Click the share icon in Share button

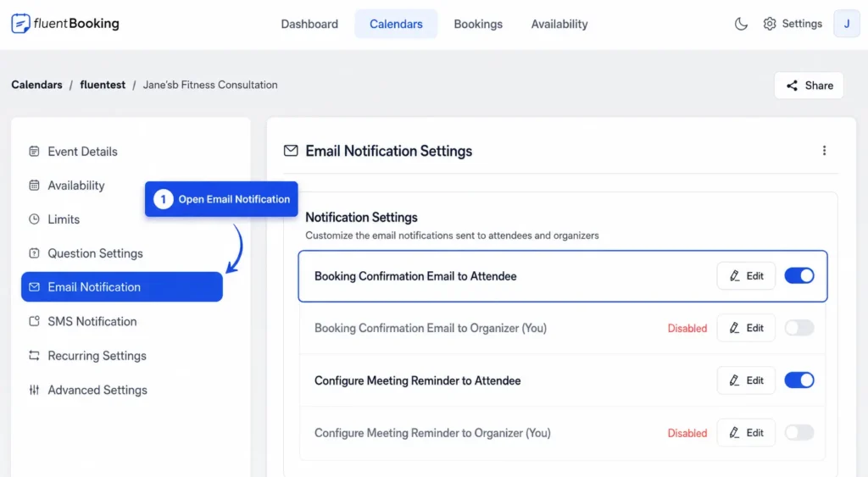coord(793,86)
